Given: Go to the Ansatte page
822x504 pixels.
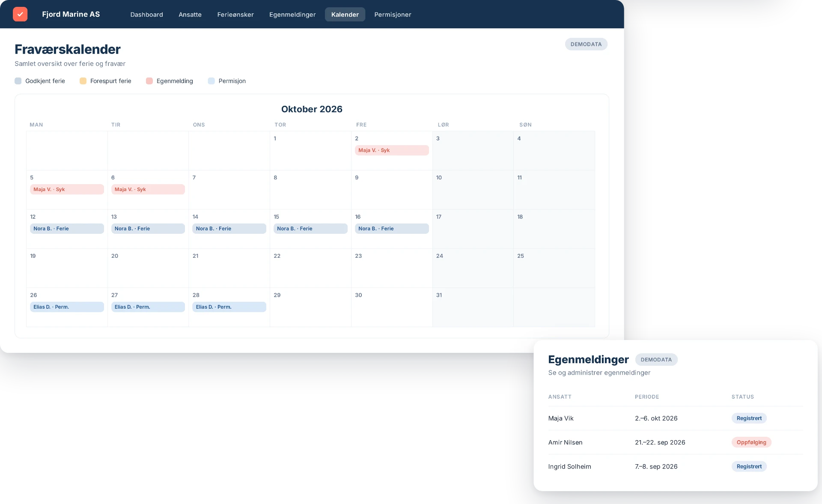Looking at the screenshot, I should 190,15.
